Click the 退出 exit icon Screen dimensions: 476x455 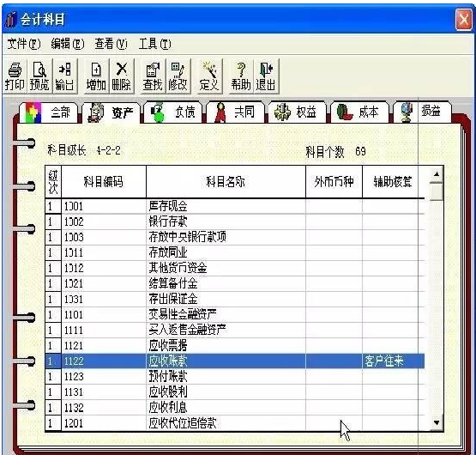266,76
